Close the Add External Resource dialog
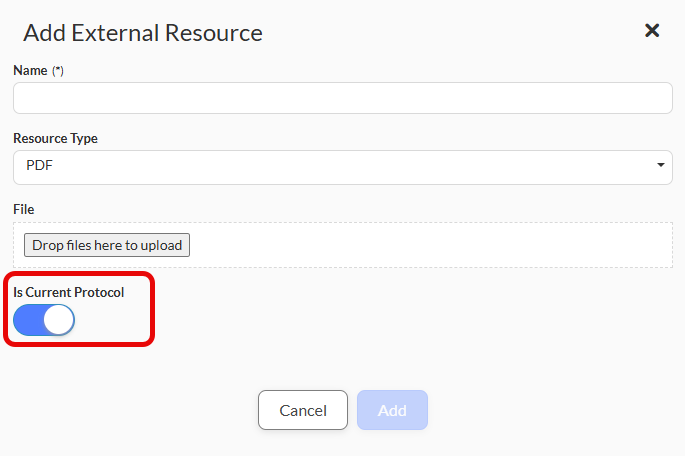This screenshot has width=685, height=456. (x=652, y=31)
